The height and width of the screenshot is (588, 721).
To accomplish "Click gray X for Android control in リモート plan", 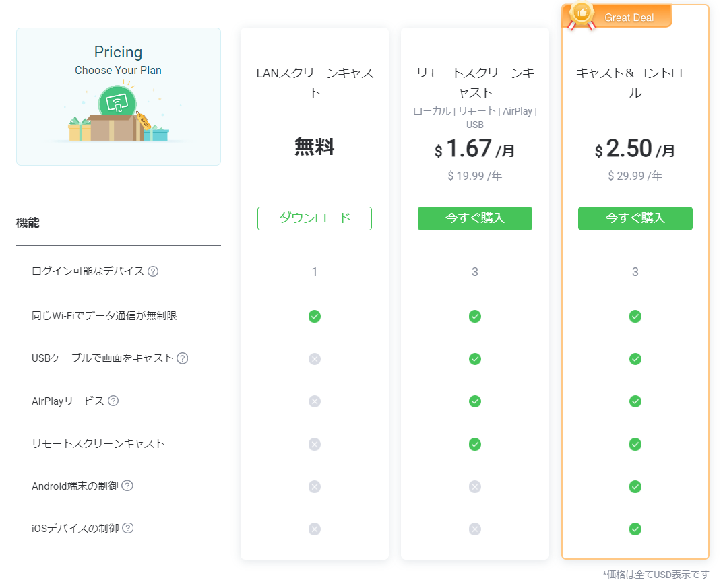I will 474,486.
